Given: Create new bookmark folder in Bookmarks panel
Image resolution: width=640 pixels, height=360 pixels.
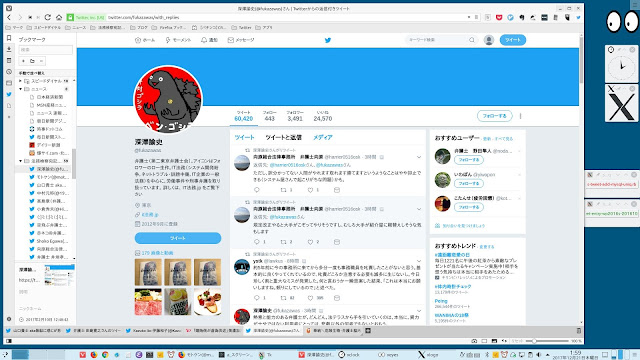Looking at the screenshot, I should point(32,61).
